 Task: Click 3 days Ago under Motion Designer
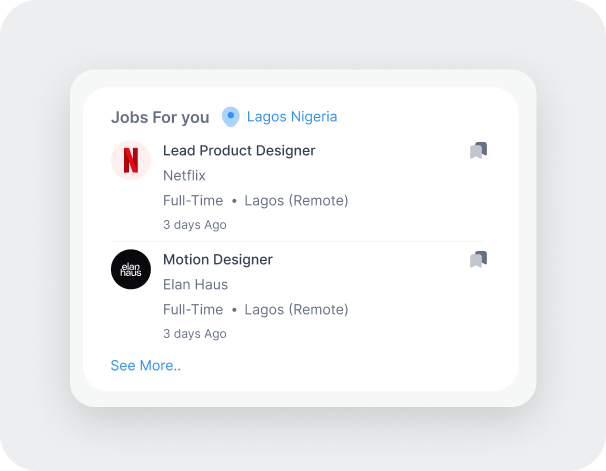click(195, 334)
